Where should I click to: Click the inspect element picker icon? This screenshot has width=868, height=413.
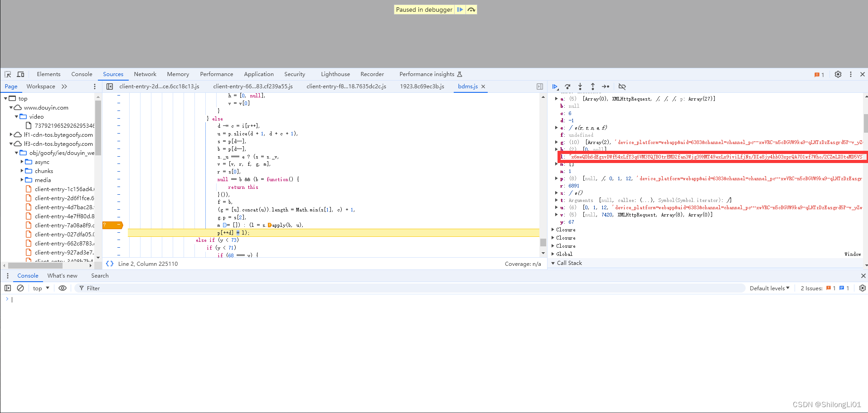(x=8, y=74)
